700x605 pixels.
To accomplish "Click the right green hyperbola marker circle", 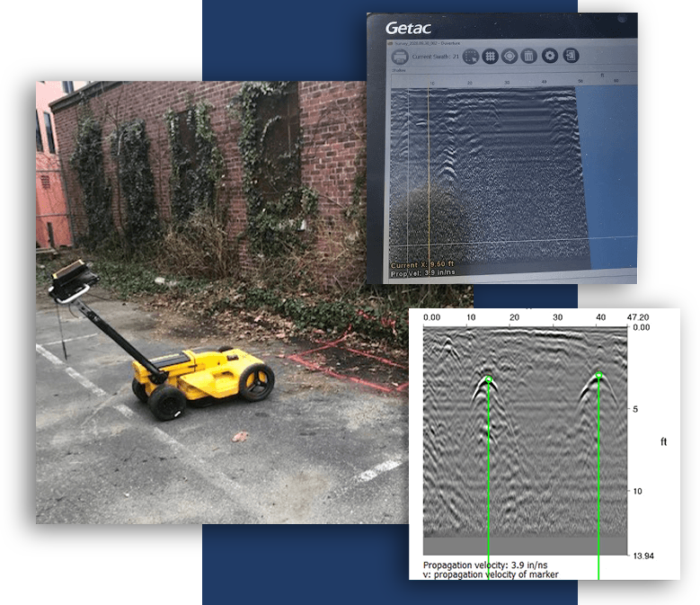I will tap(599, 375).
